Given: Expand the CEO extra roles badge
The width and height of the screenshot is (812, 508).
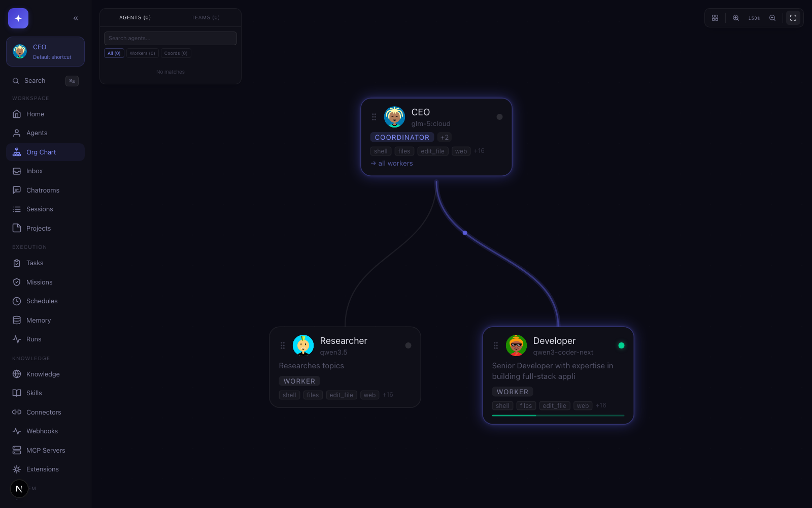Looking at the screenshot, I should [x=444, y=137].
